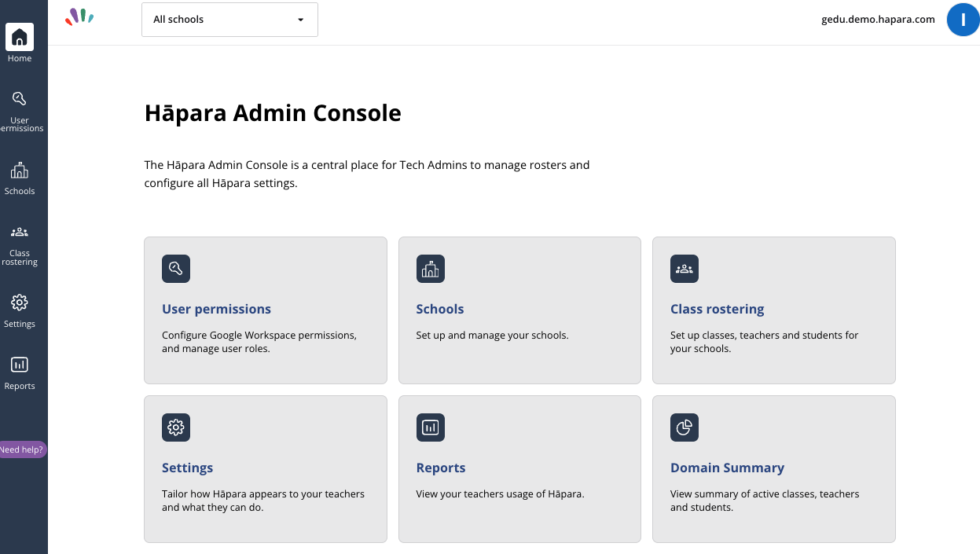Open Schools sidebar building icon
Viewport: 980px width, 554px height.
[x=20, y=170]
